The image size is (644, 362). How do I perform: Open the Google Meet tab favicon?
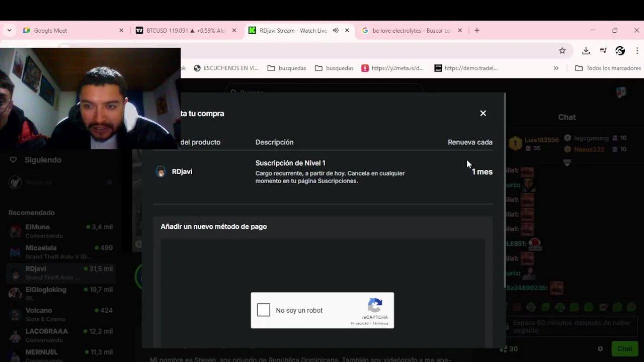27,30
